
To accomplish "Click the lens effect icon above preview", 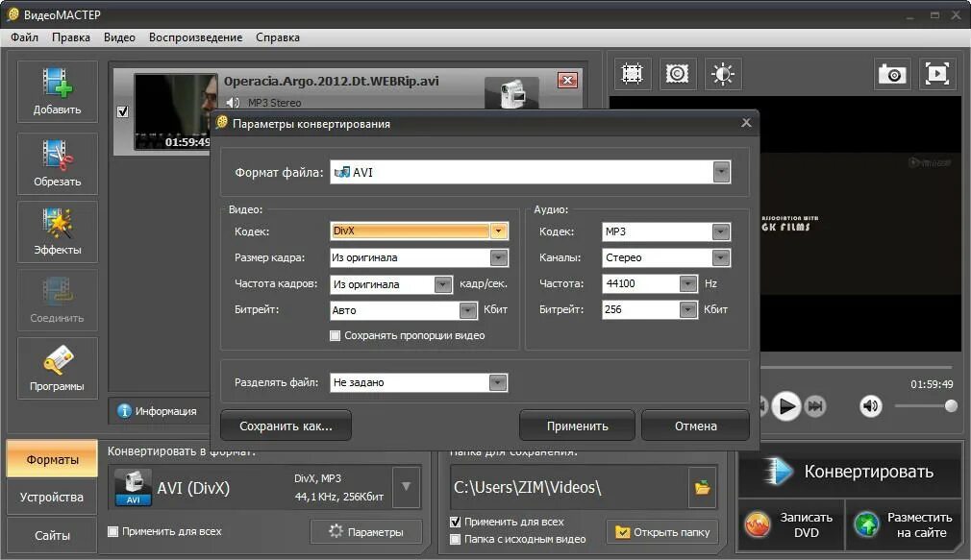I will 677,74.
